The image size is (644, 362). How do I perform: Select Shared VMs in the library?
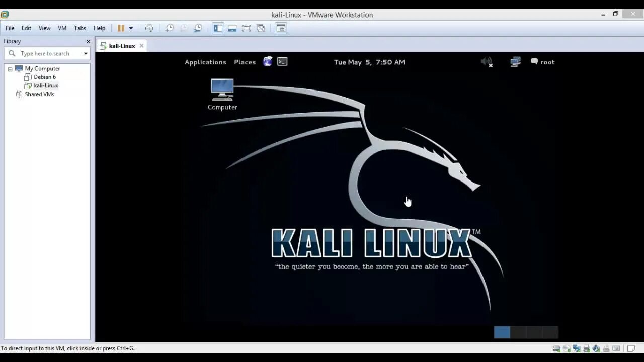tap(39, 94)
